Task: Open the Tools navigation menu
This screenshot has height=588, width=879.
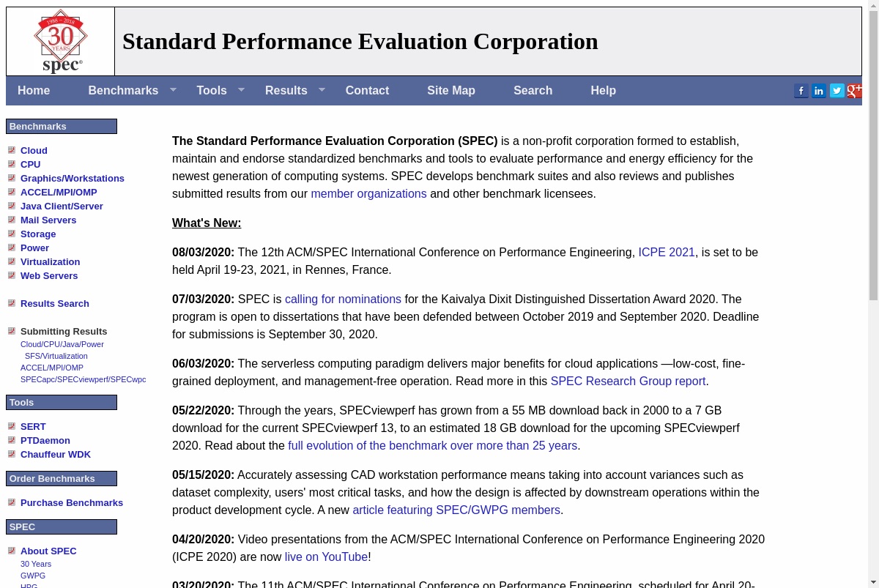Action: click(x=212, y=91)
